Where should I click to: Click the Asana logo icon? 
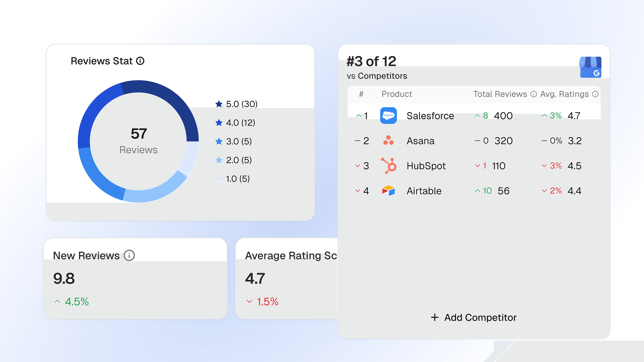[x=388, y=140]
